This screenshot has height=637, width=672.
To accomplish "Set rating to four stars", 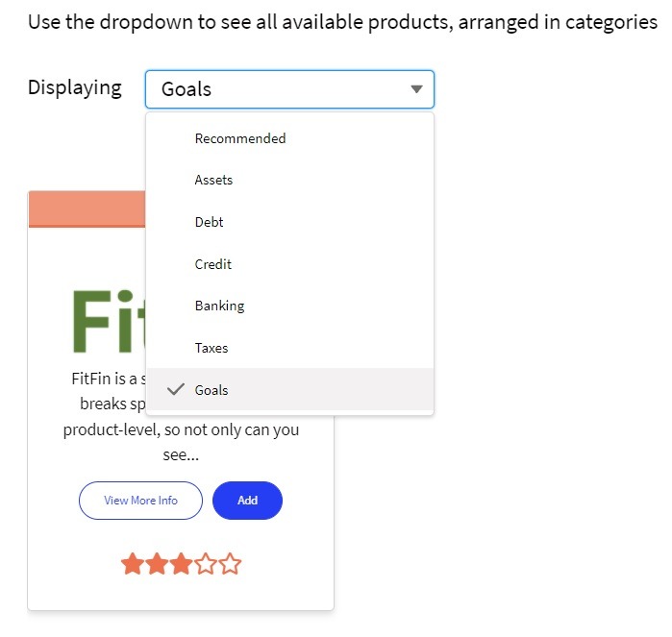I will tap(206, 563).
